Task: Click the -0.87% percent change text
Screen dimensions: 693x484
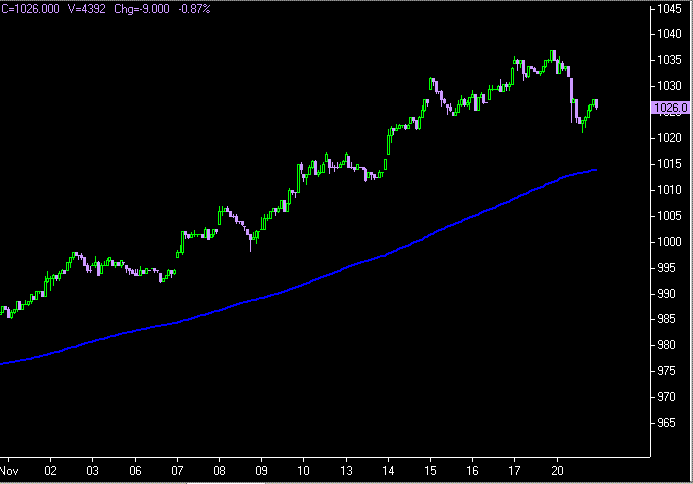Action: point(194,9)
